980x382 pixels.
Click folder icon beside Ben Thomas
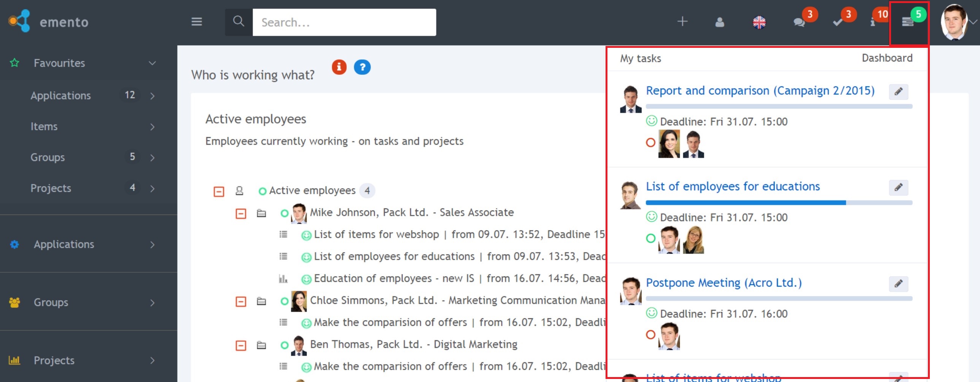[x=262, y=345]
